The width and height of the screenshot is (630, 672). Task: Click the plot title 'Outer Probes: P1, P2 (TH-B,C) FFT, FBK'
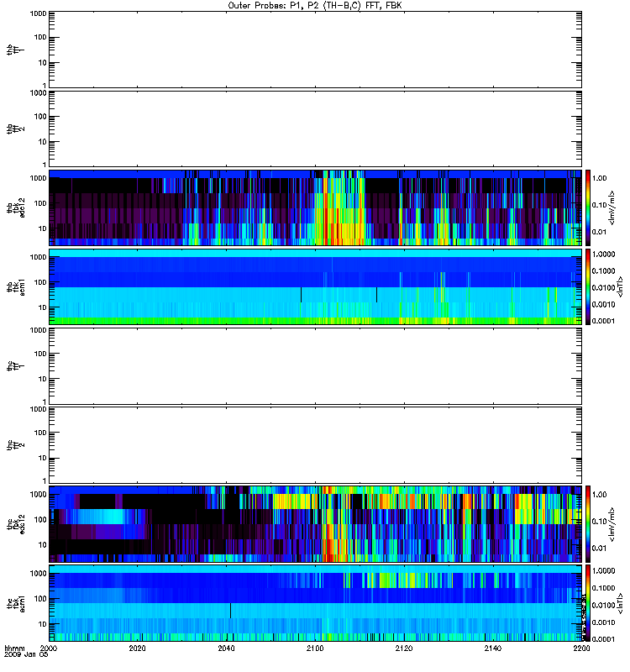coord(315,6)
